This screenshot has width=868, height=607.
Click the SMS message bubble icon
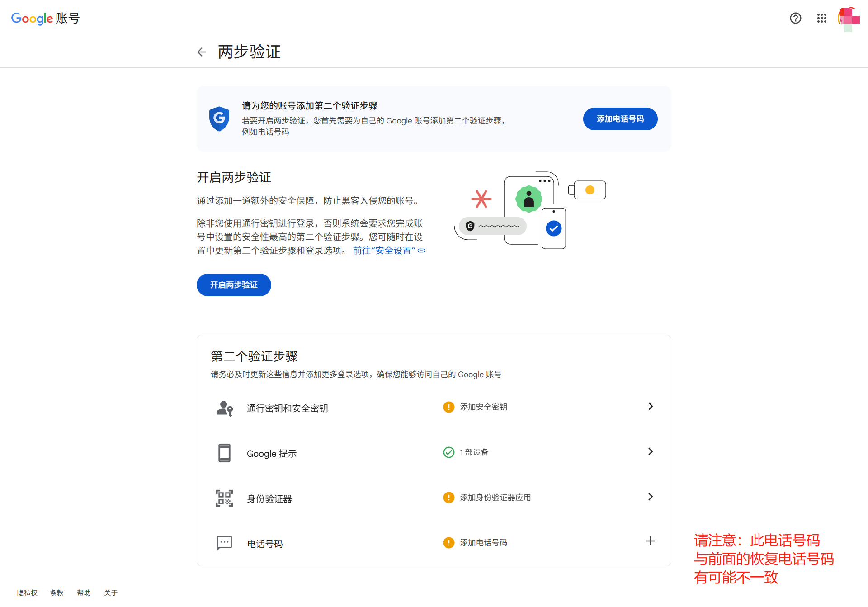pos(224,543)
